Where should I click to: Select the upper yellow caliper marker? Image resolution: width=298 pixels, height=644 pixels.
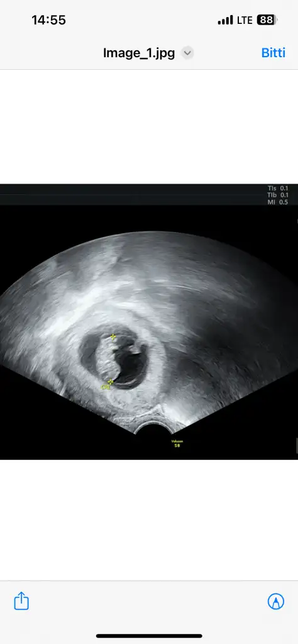pyautogui.click(x=113, y=337)
